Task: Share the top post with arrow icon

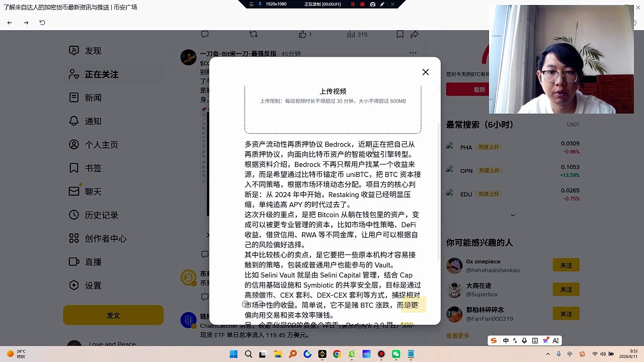Action: tap(415, 34)
